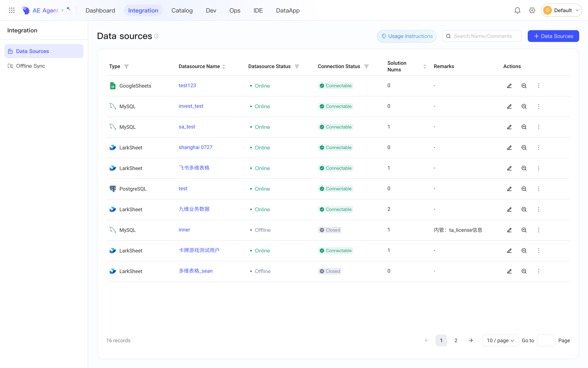Edit the test123 datasource with pencil icon
The height and width of the screenshot is (368, 588).
coord(509,86)
